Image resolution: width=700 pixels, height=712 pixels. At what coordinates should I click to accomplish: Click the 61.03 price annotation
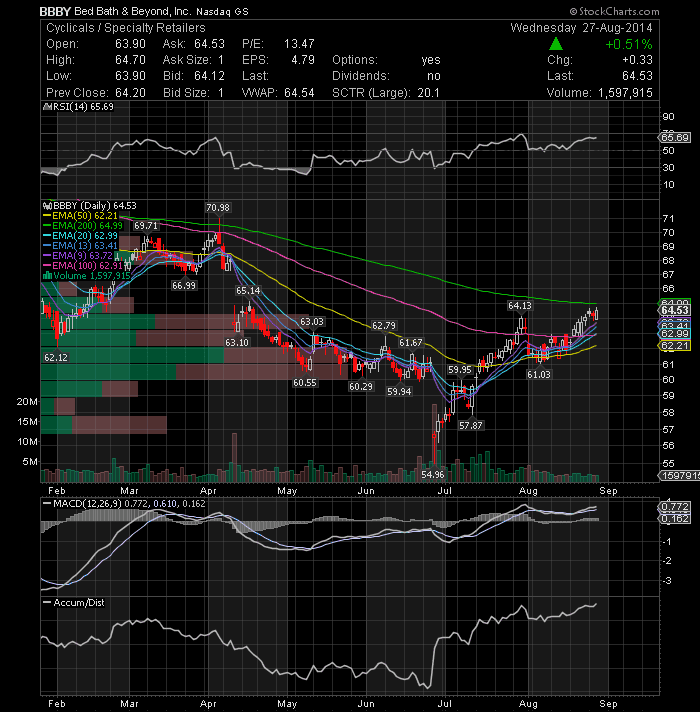click(538, 375)
